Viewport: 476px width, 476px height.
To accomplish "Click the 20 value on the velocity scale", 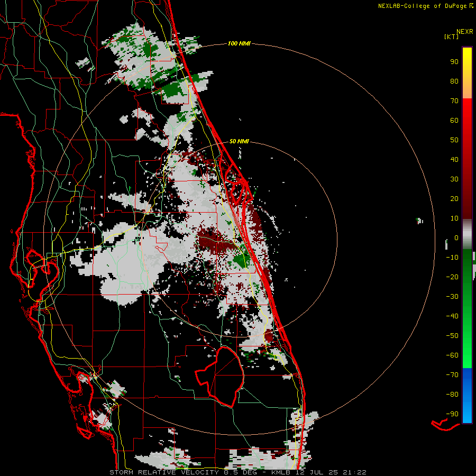I will [454, 198].
